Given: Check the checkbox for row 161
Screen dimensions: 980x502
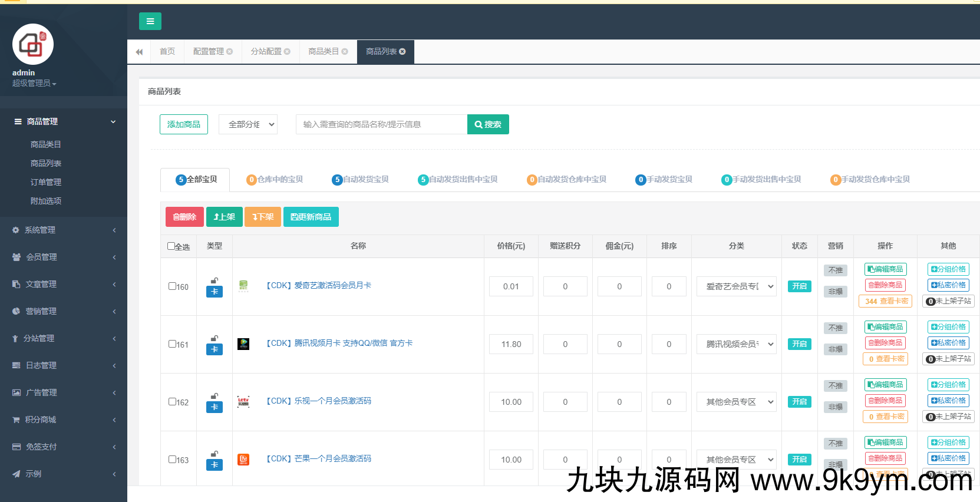Looking at the screenshot, I should 172,344.
